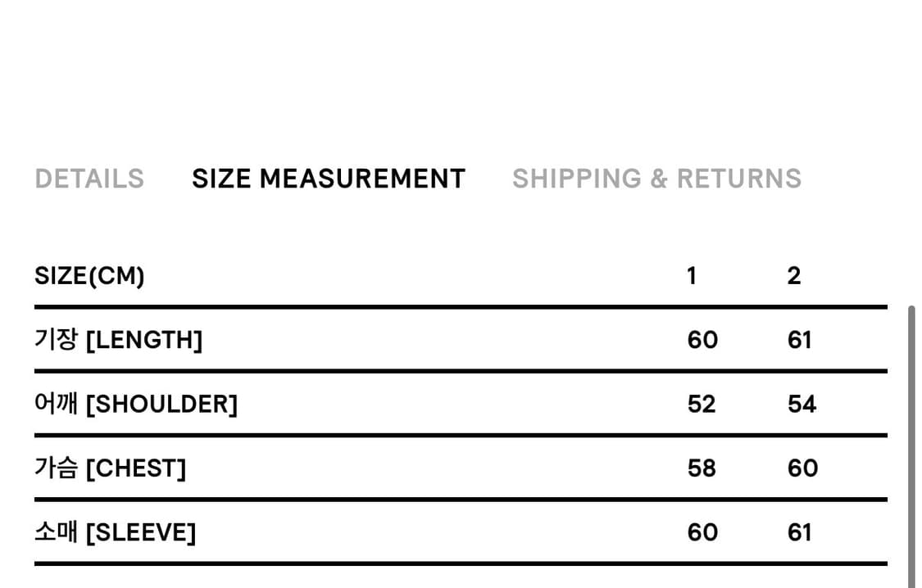Click chest measurement 58
Image resolution: width=922 pixels, height=588 pixels.
click(x=702, y=468)
